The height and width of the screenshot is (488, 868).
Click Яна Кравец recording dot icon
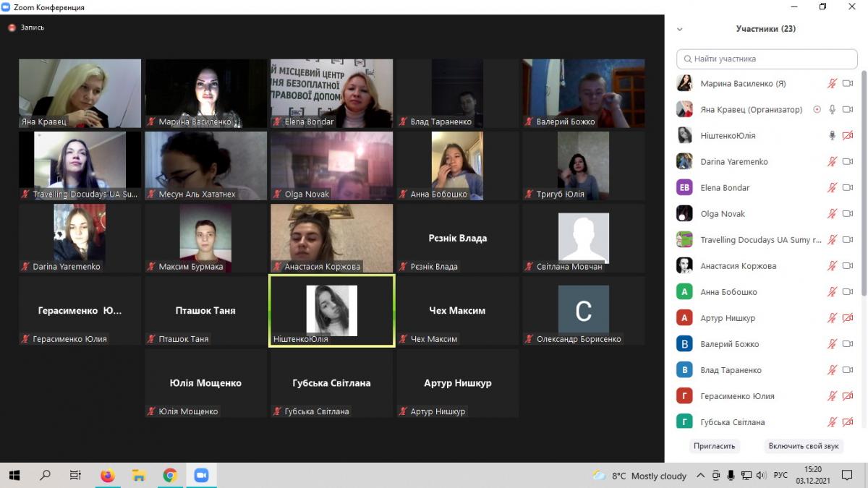(817, 110)
